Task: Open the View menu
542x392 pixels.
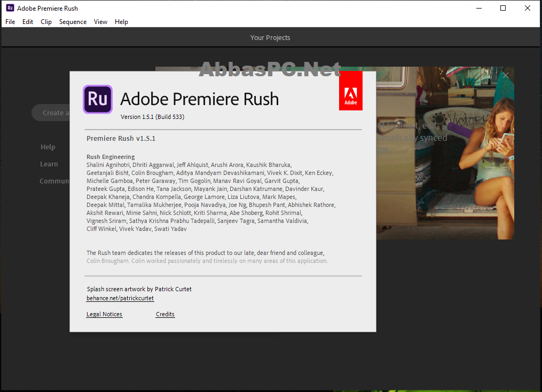Action: point(100,22)
